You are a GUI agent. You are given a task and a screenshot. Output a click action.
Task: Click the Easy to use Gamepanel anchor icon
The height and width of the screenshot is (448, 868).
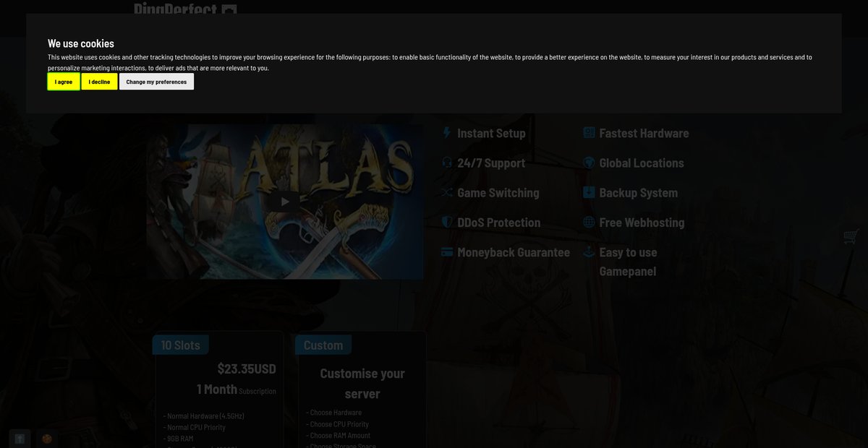(588, 252)
